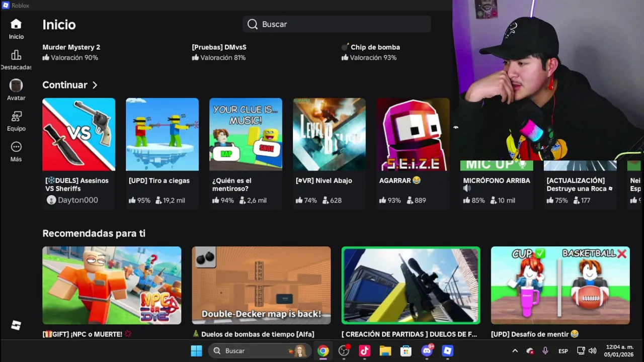The height and width of the screenshot is (362, 644).
Task: Click the Destruye una Roca game title
Action: [x=580, y=185]
